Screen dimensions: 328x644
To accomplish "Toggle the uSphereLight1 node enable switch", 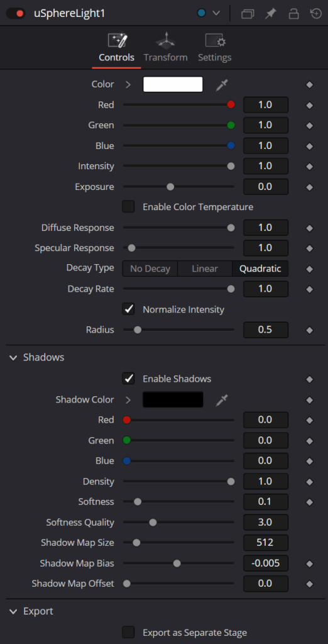I will pos(16,14).
